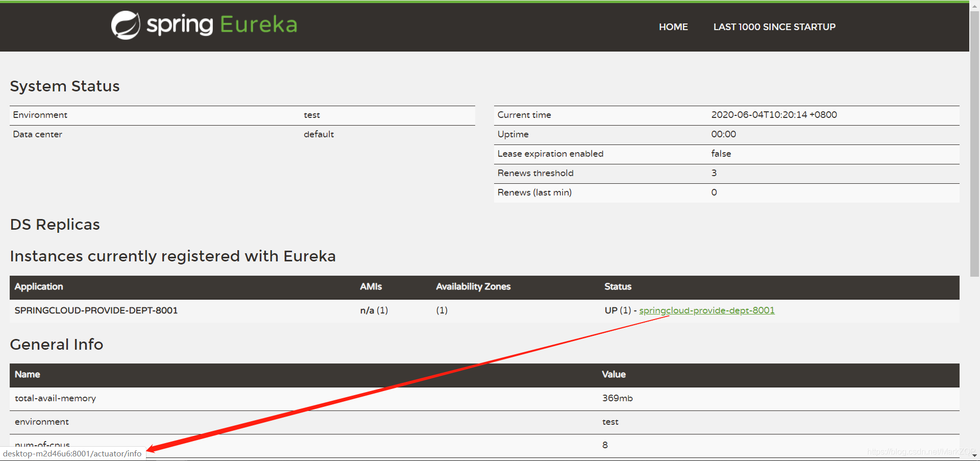Click the total-avail-memory value 369mb
980x461 pixels.
617,398
